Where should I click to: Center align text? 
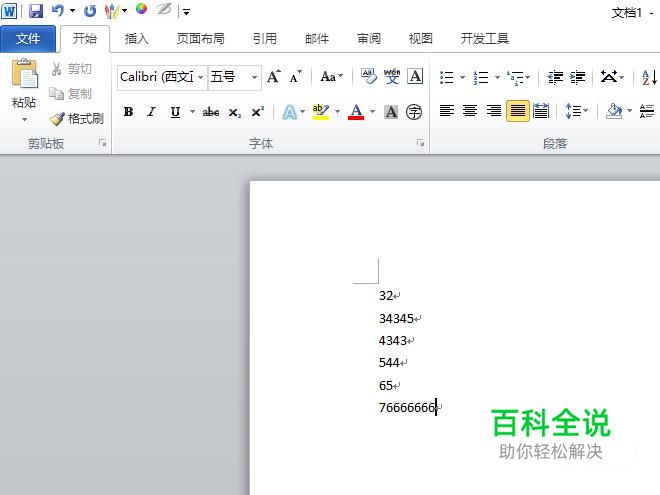[470, 111]
